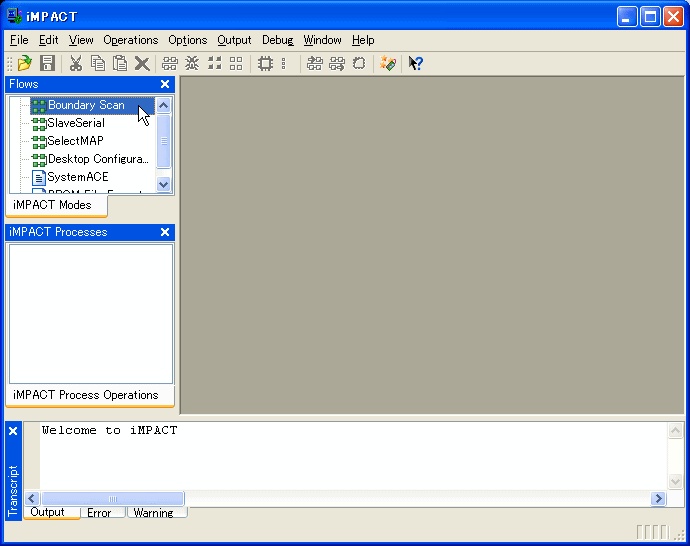Image resolution: width=690 pixels, height=546 pixels.
Task: Click the bug-shaped debug chain icon
Action: point(192,63)
